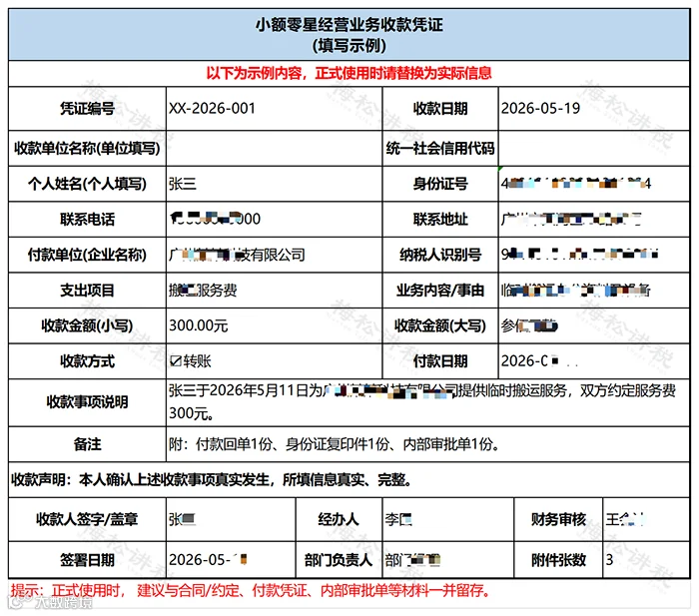Select the 附件张数 label cell
Viewport: 699px width, 616px height.
[x=558, y=560]
